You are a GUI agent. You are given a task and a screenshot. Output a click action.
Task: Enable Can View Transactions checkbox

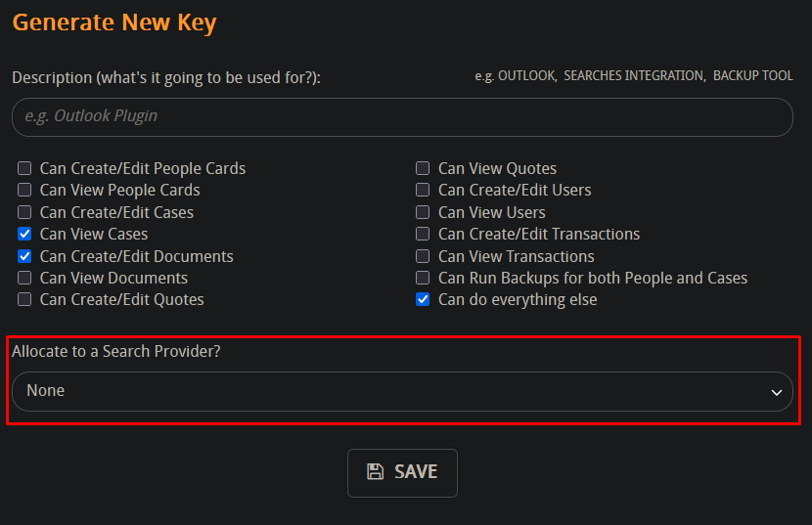[423, 256]
